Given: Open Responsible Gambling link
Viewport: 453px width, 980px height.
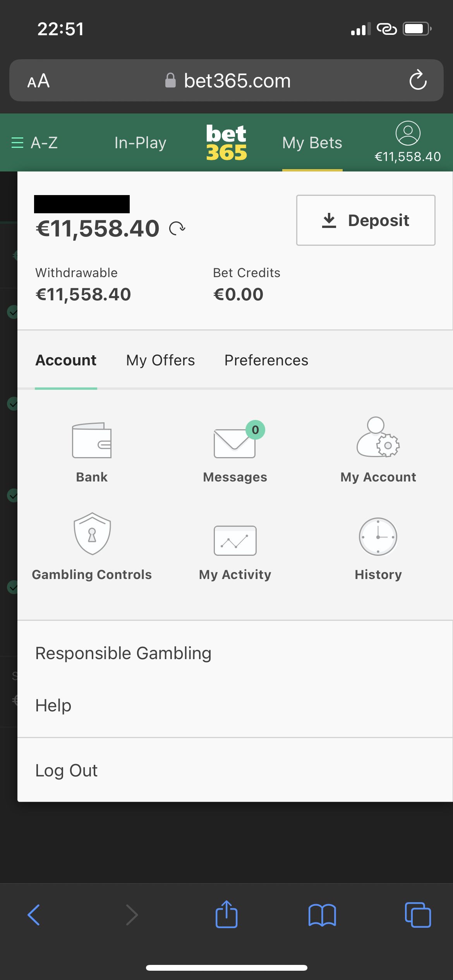Looking at the screenshot, I should 123,653.
